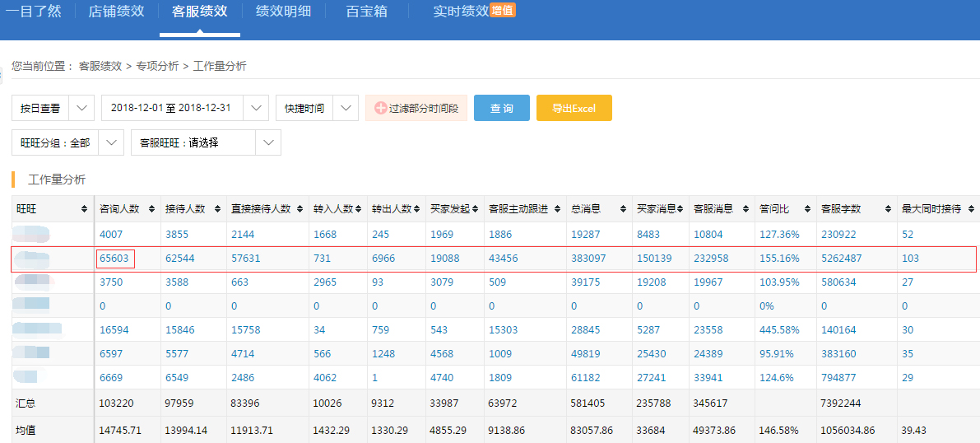980x443 pixels.
Task: Sort by 旺旺 column arrows
Action: point(84,210)
